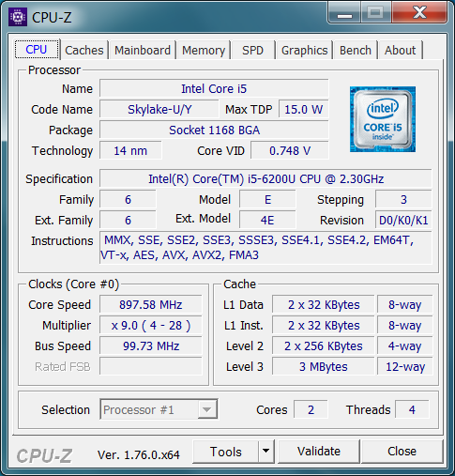
Task: Select the Memory tab
Action: click(x=204, y=50)
